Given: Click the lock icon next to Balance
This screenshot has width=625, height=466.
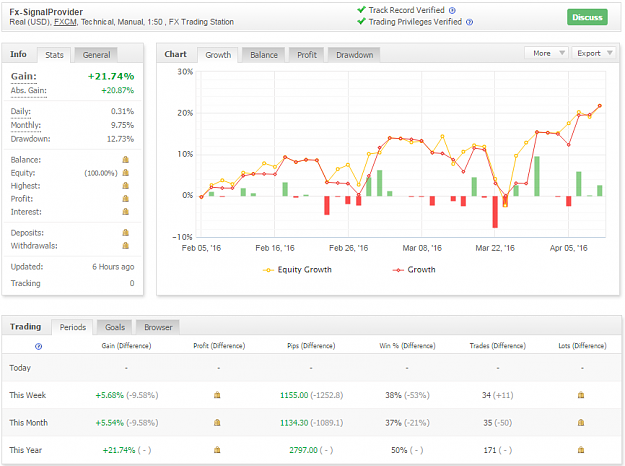Looking at the screenshot, I should [x=126, y=160].
